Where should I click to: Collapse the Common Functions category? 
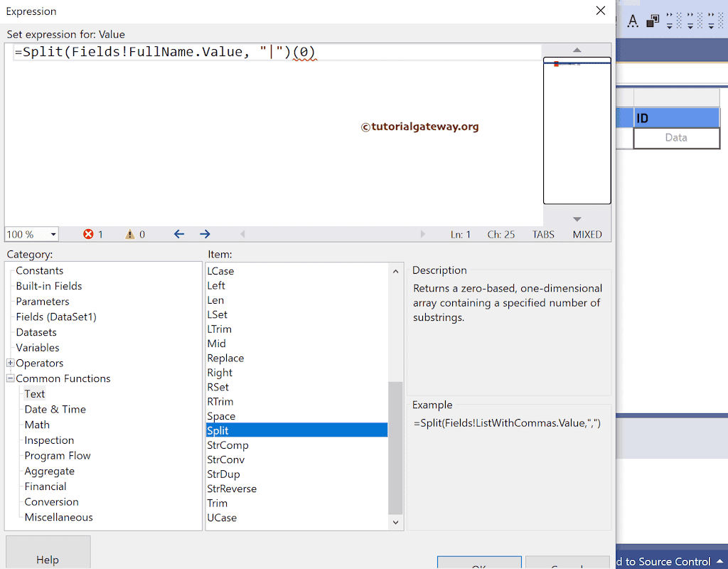pos(11,378)
